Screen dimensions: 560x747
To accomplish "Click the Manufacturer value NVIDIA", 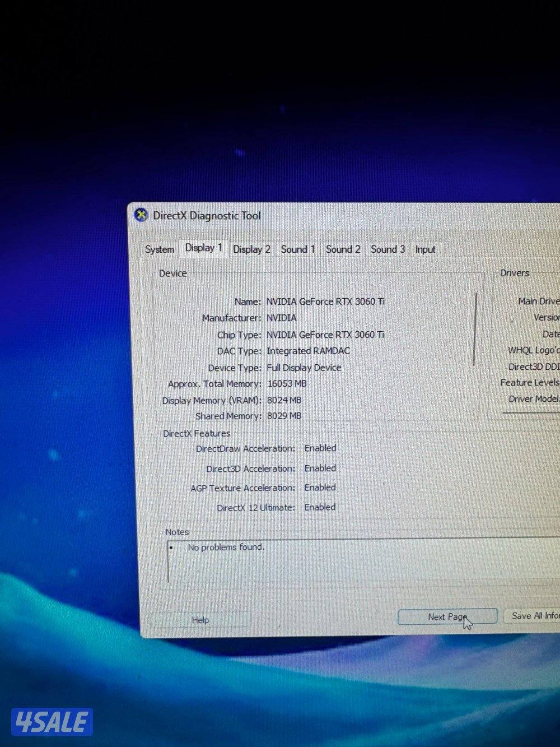I will [x=282, y=318].
